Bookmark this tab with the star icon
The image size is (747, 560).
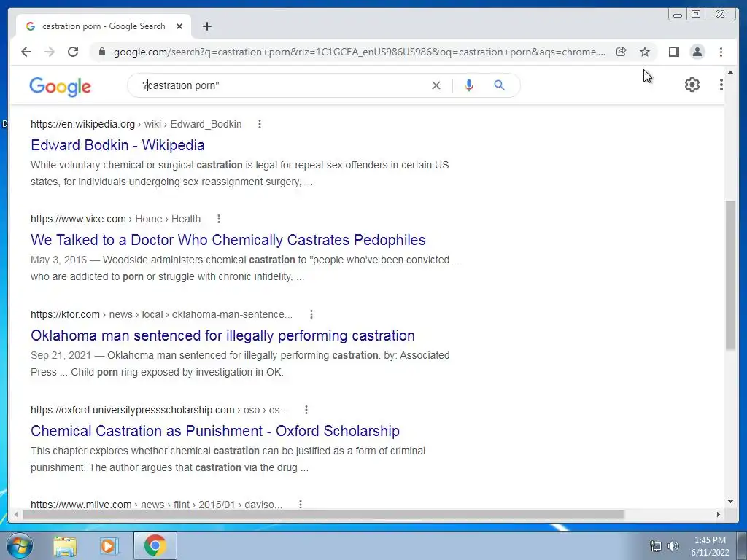[x=645, y=52]
